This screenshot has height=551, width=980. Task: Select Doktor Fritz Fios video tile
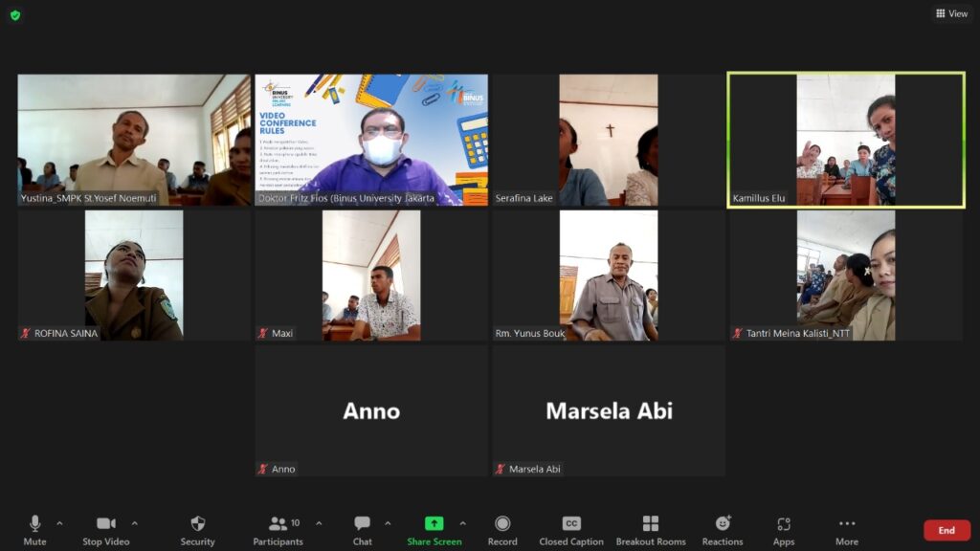point(371,140)
